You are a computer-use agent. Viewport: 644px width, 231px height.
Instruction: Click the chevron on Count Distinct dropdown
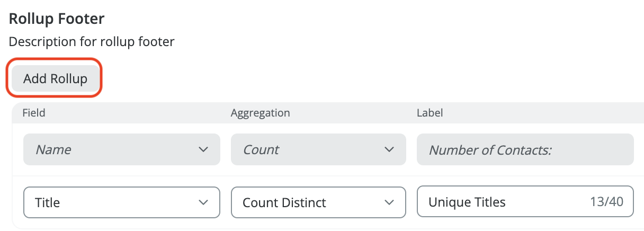(389, 202)
